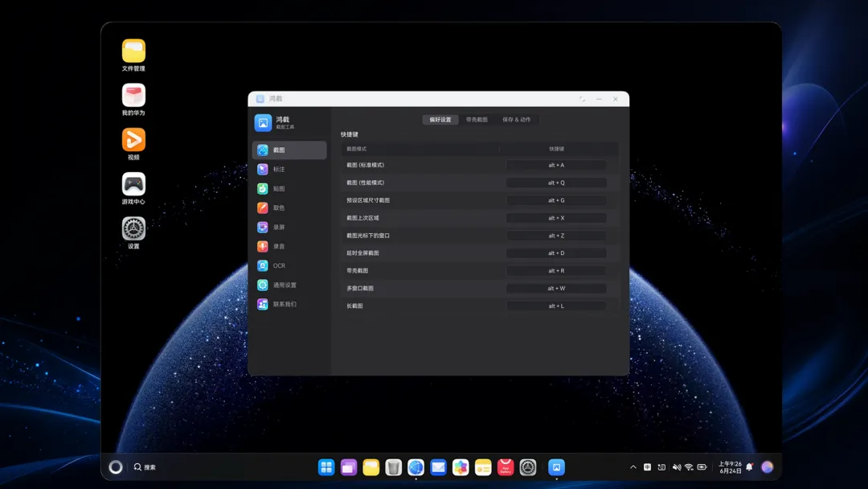868x489 pixels.
Task: Open the notification bell
Action: coord(750,467)
